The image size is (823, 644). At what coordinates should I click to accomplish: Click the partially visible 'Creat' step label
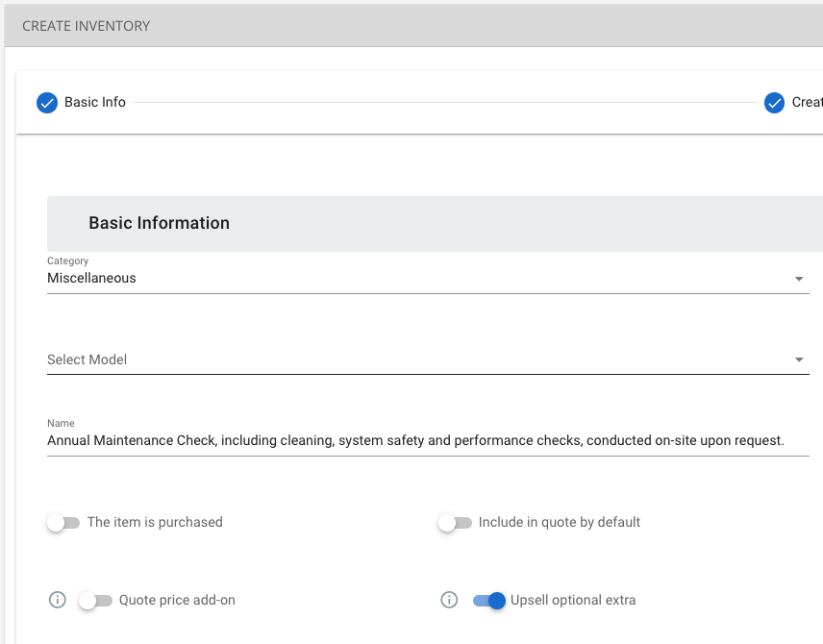tap(808, 102)
